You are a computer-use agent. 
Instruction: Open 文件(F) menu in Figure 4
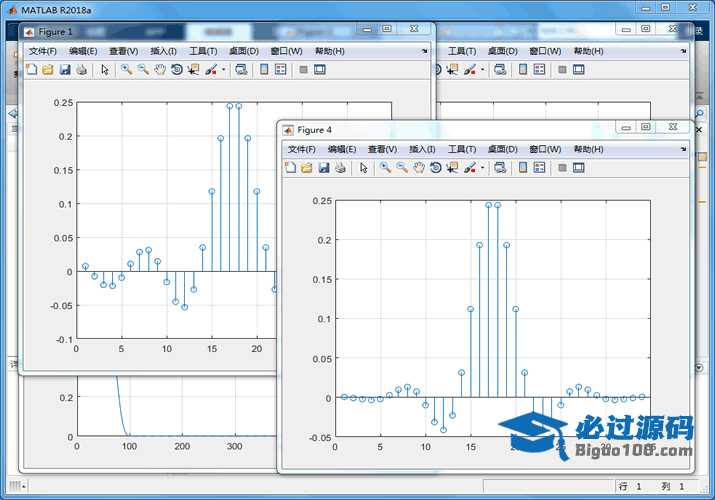(x=301, y=149)
